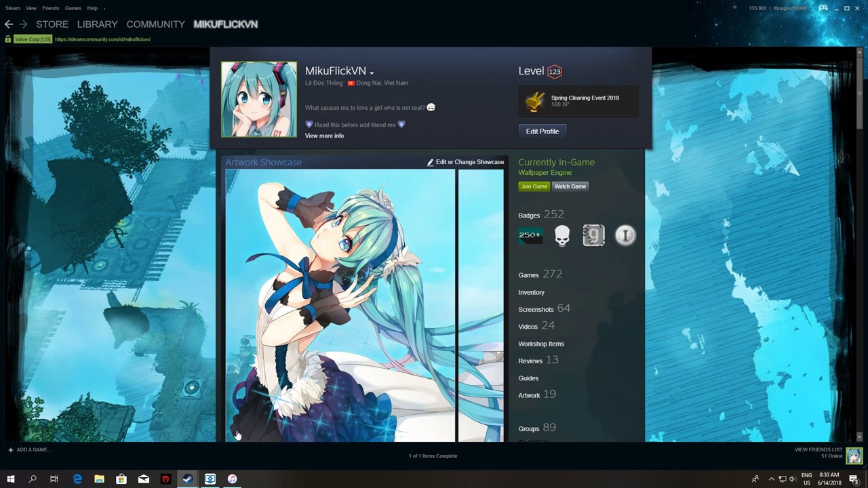Open the Friends menu
The image size is (868, 488).
pyautogui.click(x=51, y=8)
